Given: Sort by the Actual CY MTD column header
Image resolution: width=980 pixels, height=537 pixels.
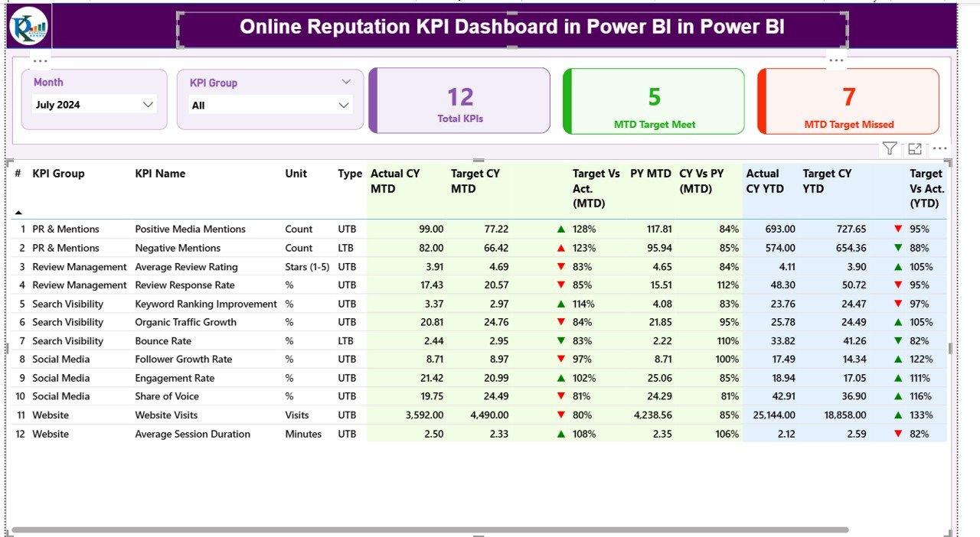Looking at the screenshot, I should click(395, 181).
